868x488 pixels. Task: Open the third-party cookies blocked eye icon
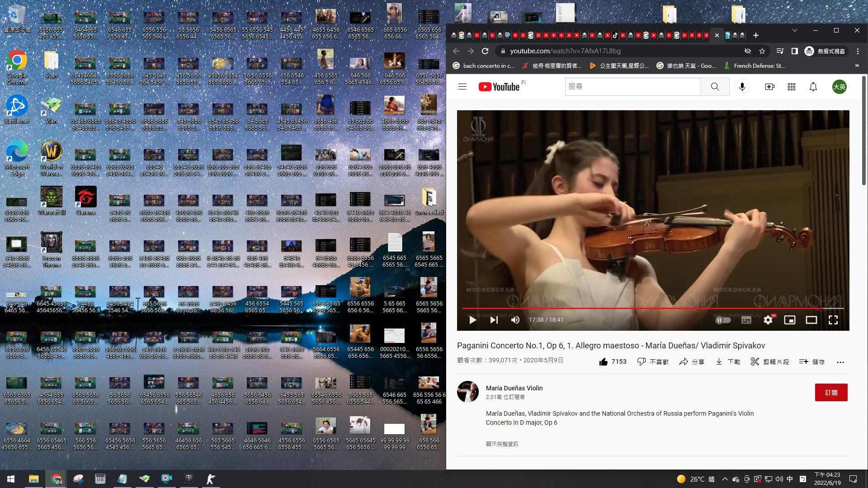click(748, 51)
